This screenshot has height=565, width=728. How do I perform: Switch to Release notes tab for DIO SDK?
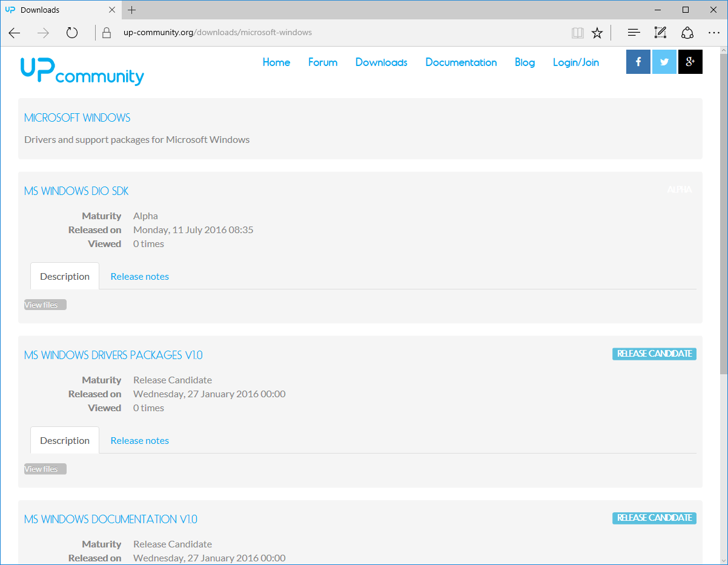(139, 276)
